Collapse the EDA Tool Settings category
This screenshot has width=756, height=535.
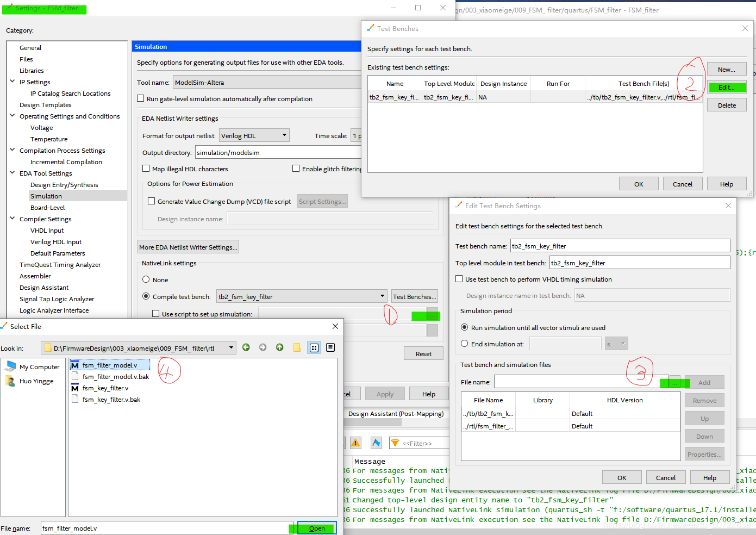(12, 173)
